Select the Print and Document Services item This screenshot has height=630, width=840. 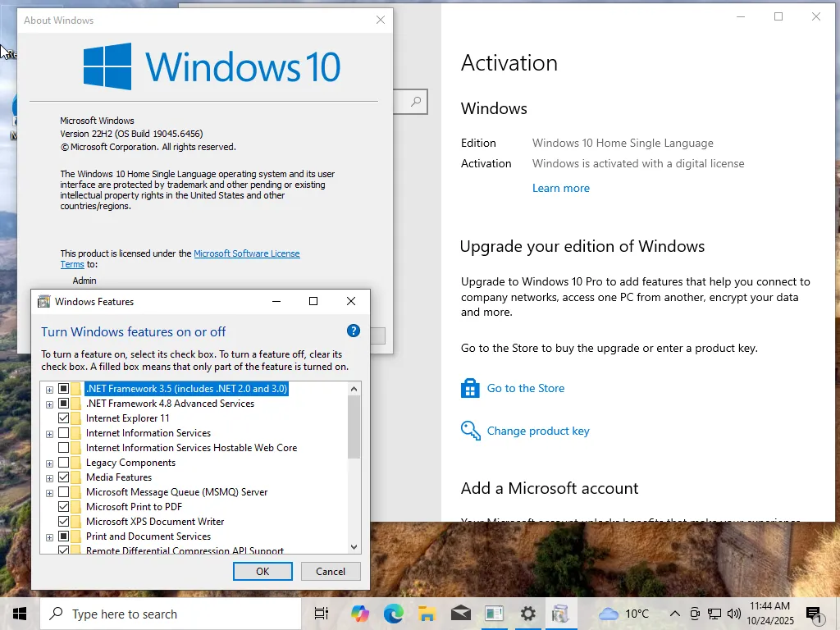tap(148, 536)
